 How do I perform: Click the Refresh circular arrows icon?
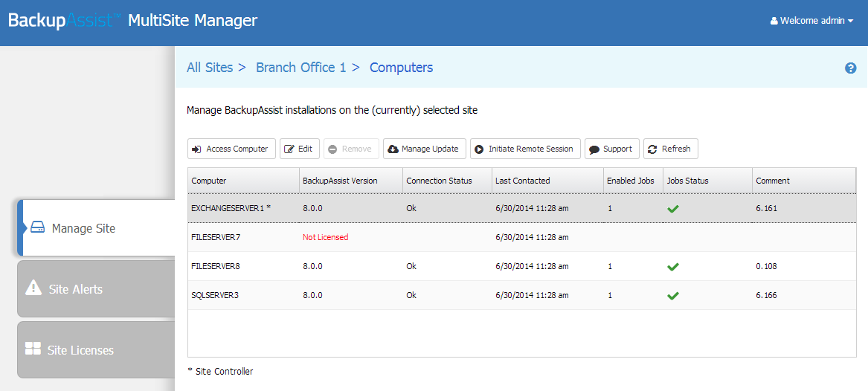652,149
